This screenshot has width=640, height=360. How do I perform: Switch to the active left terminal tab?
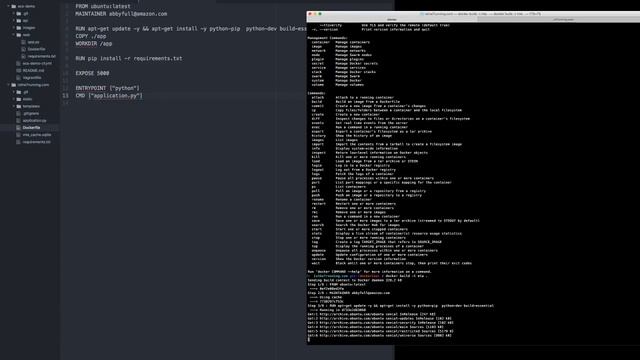tap(392, 19)
